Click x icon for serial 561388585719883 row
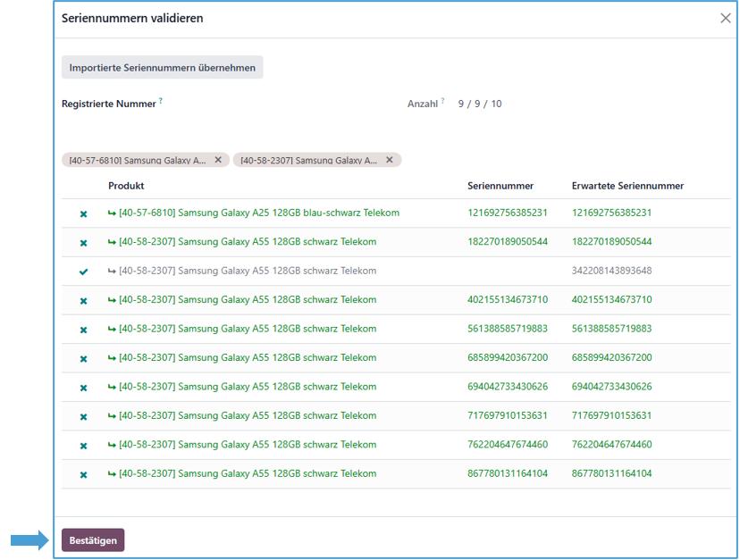Image resolution: width=740 pixels, height=560 pixels. (83, 330)
